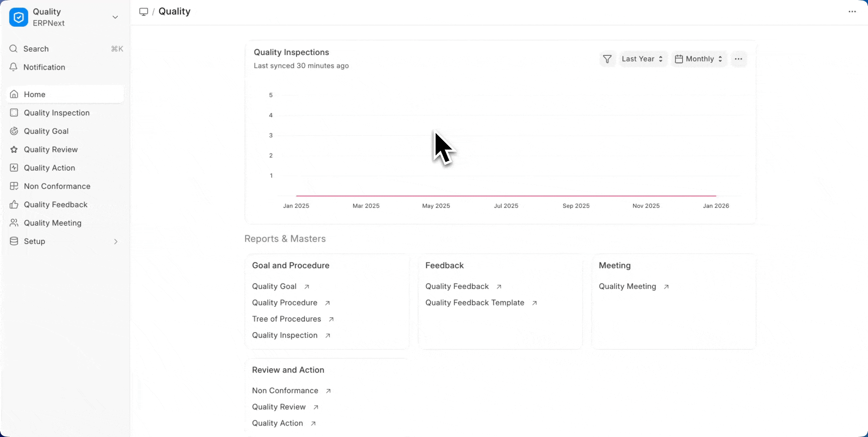This screenshot has height=437, width=868.
Task: Click the Quality Review star icon
Action: tap(14, 150)
